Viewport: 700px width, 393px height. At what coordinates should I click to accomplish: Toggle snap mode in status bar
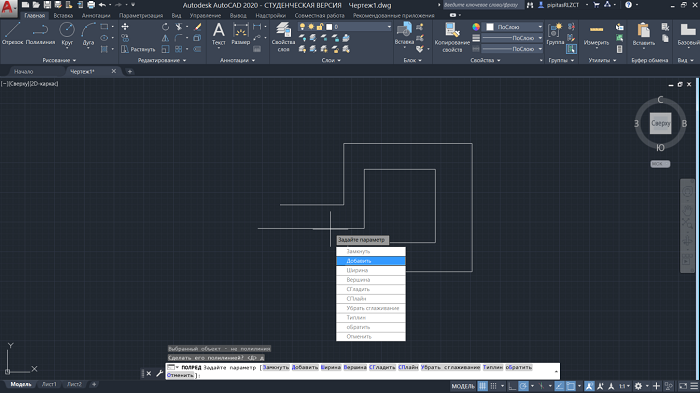(493, 386)
